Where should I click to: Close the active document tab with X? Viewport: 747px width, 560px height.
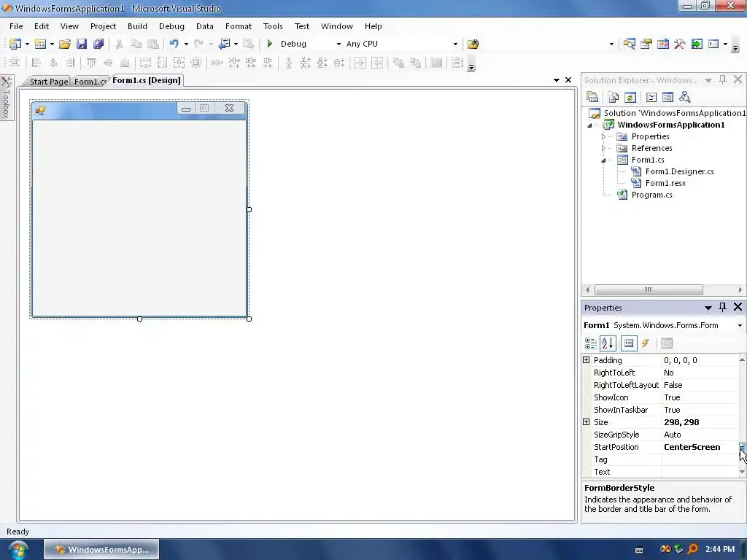click(568, 80)
